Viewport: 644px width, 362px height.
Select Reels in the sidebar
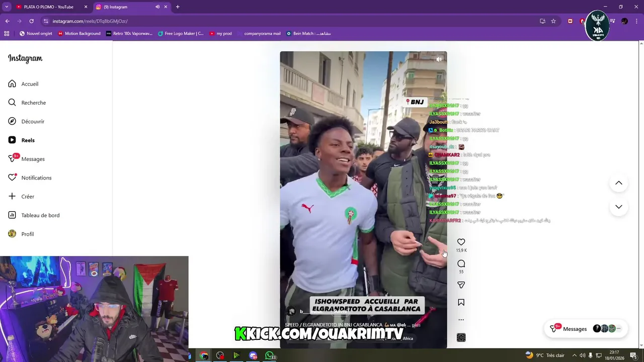tap(21, 140)
